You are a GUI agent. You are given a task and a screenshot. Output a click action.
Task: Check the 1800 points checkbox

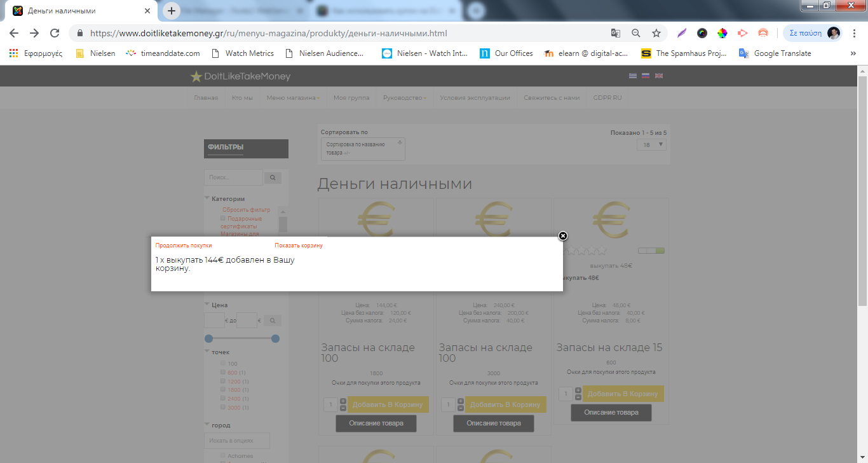(x=223, y=389)
